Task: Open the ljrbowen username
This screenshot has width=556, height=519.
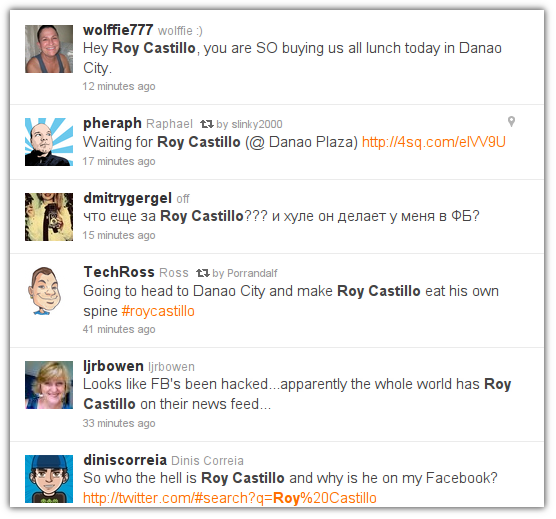Action: [x=113, y=366]
